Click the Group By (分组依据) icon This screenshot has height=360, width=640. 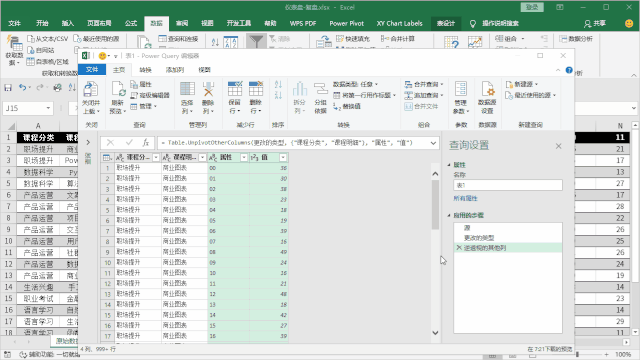320,89
